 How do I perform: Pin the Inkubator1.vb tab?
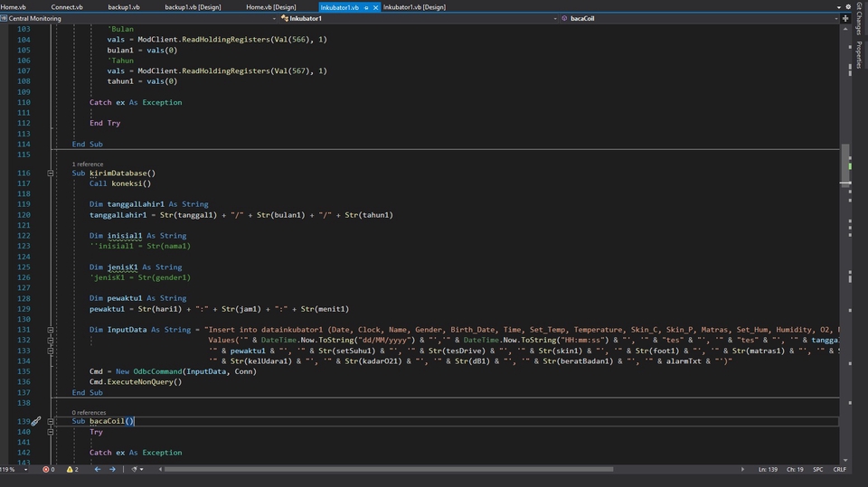[x=366, y=8]
